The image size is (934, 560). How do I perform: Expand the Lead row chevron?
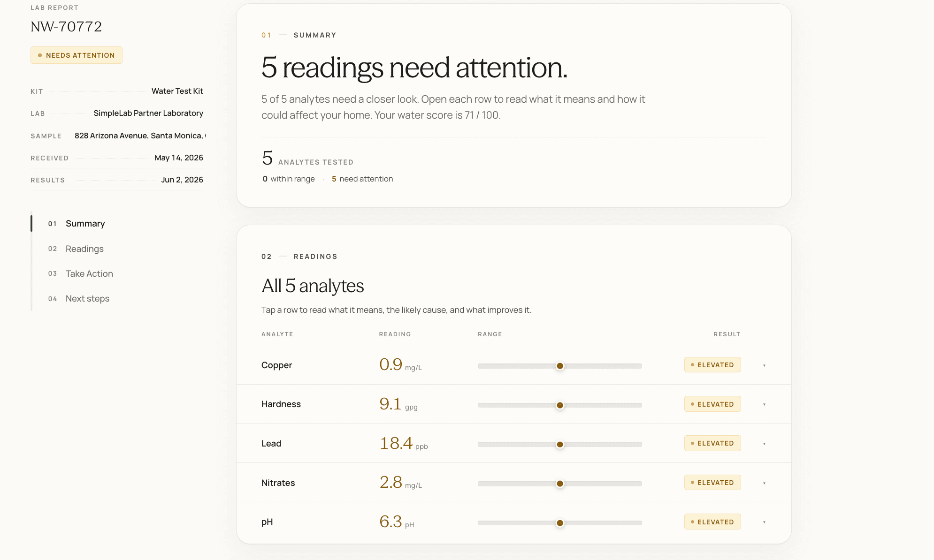click(764, 444)
